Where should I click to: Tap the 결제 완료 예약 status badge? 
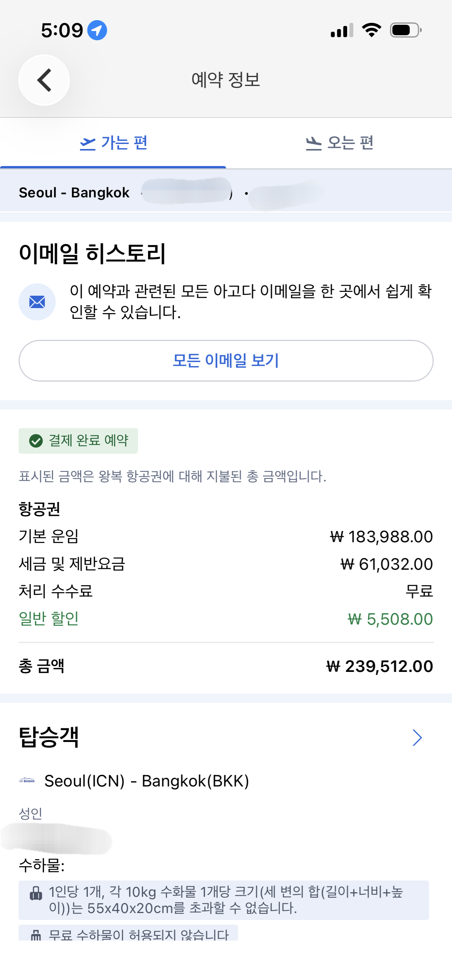pyautogui.click(x=78, y=440)
